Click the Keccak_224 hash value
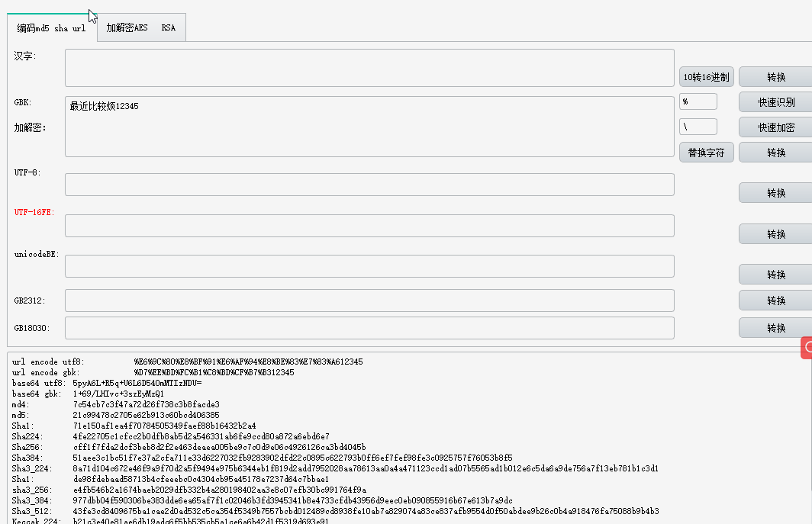Viewport: 812px width, 524px height. click(x=201, y=521)
